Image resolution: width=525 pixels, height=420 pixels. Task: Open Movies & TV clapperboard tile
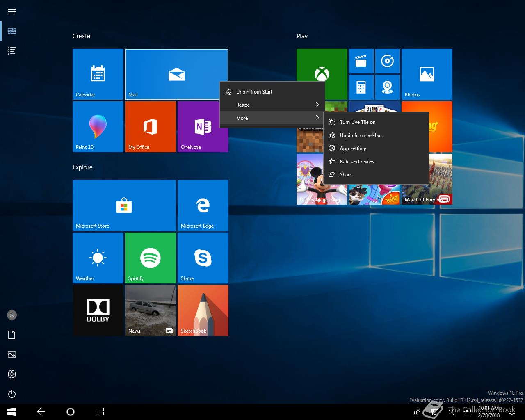pyautogui.click(x=361, y=61)
